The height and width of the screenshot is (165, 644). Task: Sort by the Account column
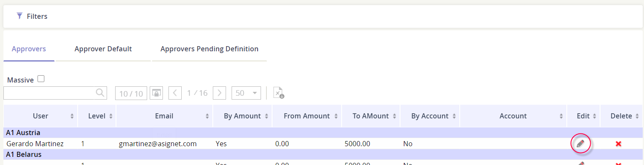[513, 116]
